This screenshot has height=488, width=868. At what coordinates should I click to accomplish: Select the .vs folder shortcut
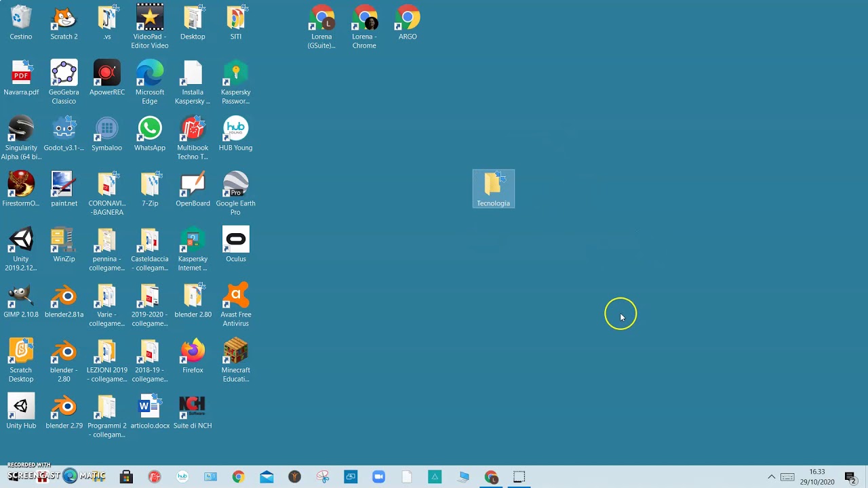pyautogui.click(x=106, y=23)
